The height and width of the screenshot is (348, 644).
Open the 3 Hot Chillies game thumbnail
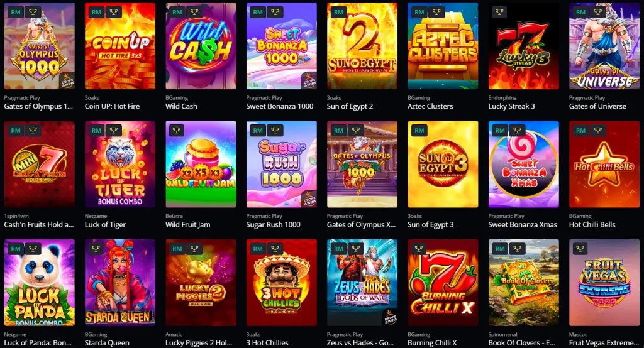281,282
